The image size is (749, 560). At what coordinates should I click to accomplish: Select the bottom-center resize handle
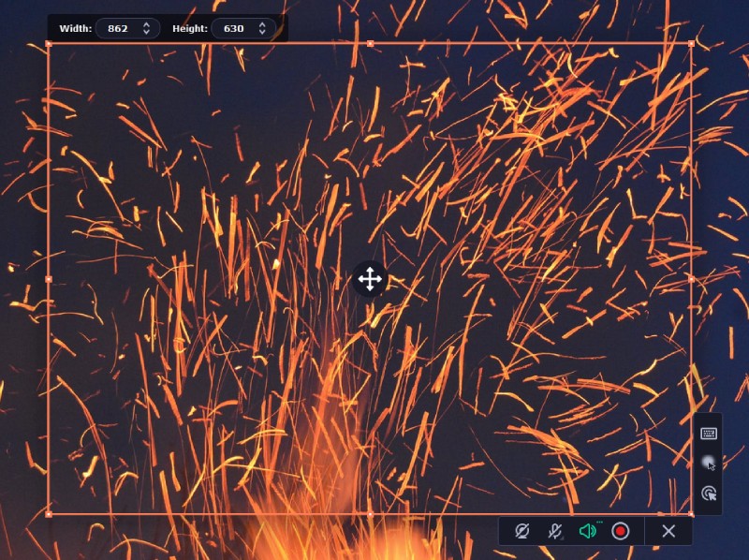(370, 515)
